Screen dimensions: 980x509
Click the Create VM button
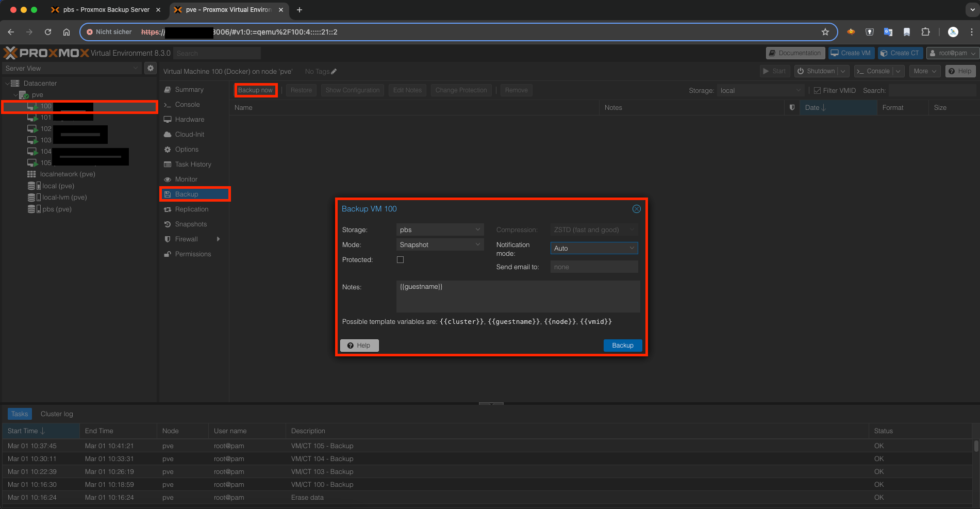[x=851, y=53]
